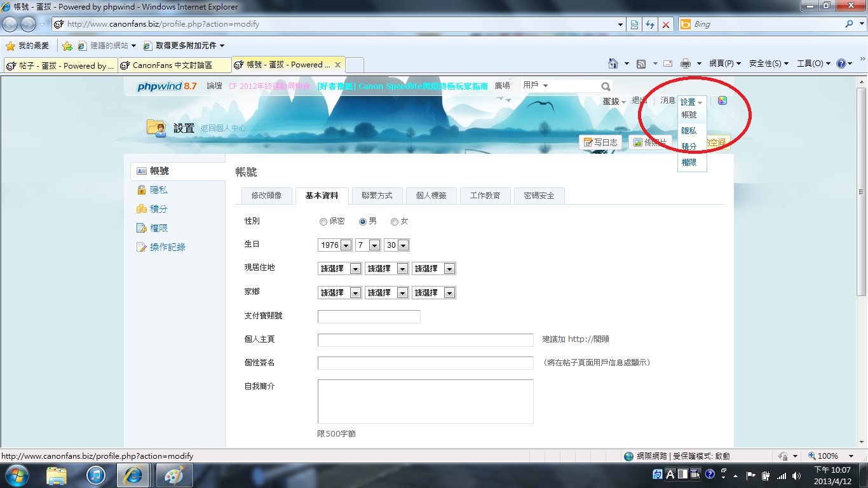Click the read mail icon
Screen dimensions: 868x488
[x=668, y=64]
